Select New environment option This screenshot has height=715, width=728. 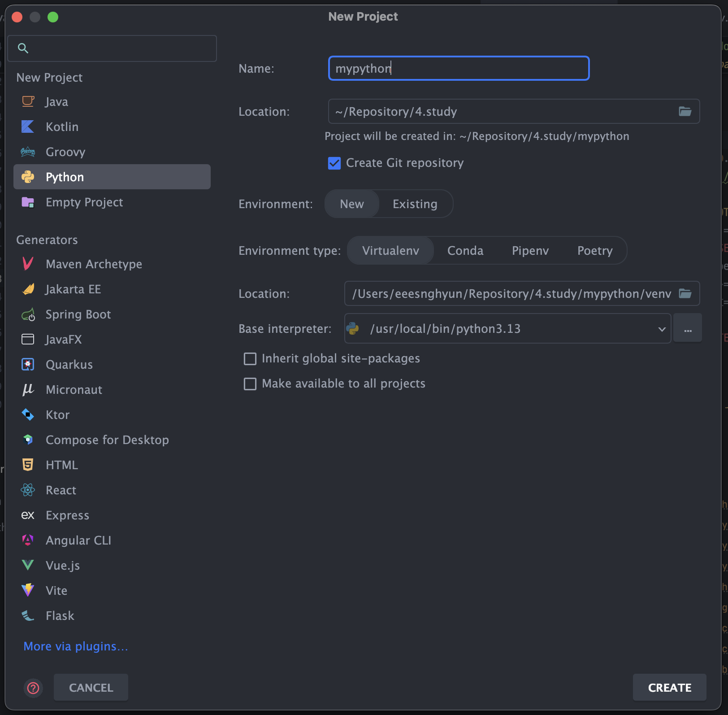click(352, 204)
